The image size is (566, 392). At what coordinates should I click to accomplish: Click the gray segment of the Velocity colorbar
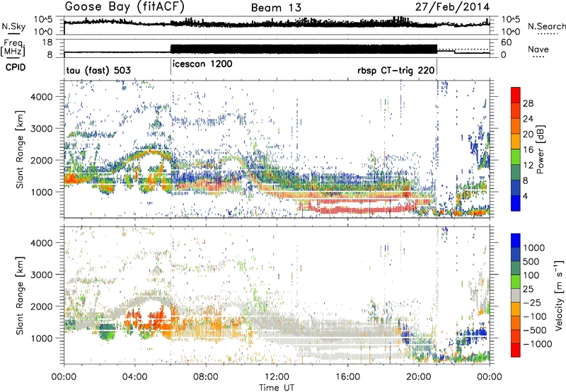click(x=516, y=297)
